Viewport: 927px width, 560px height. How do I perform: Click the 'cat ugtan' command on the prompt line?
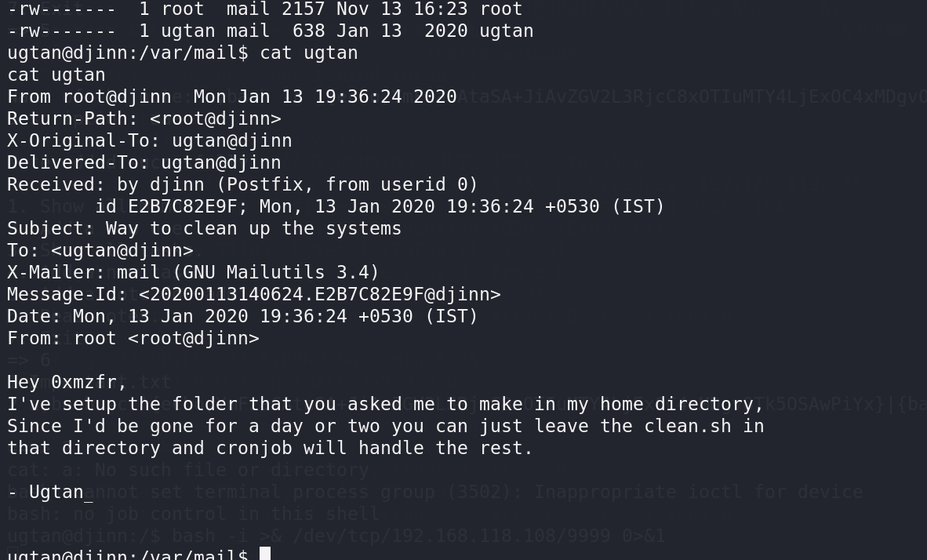tap(308, 53)
